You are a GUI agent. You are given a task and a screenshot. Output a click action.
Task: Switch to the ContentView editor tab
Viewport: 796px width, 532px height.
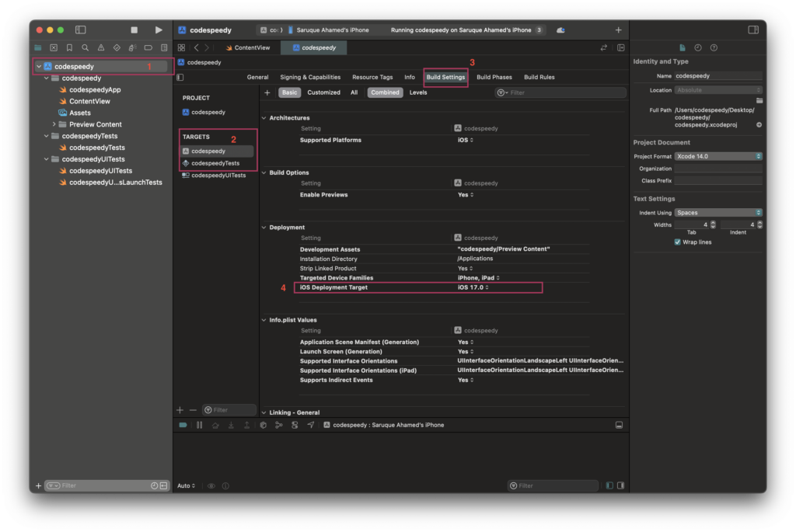[248, 47]
